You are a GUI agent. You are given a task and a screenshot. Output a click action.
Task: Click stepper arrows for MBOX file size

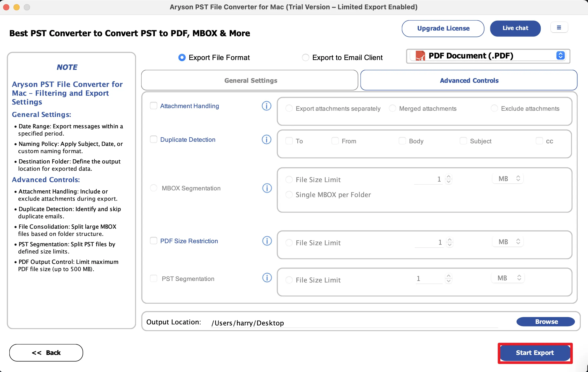coord(449,179)
